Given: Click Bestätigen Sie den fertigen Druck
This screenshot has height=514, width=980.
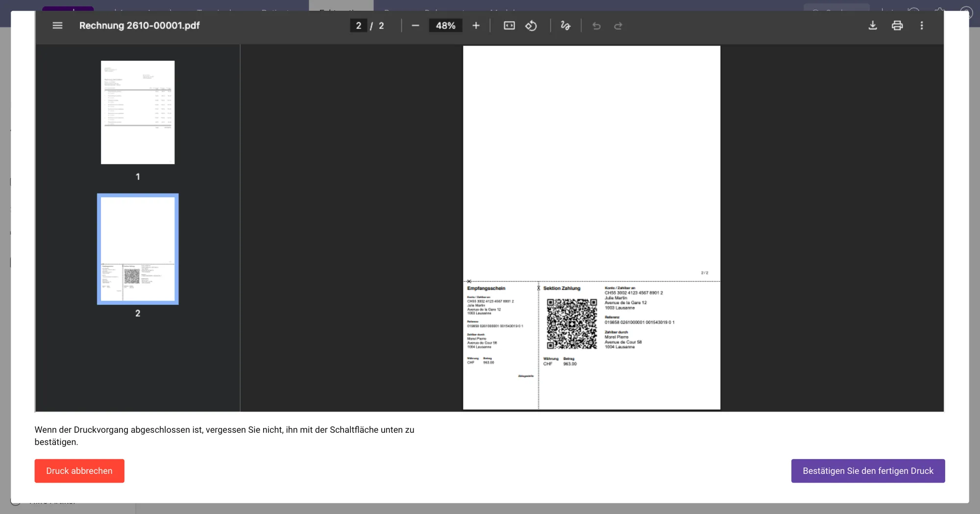Looking at the screenshot, I should tap(868, 471).
